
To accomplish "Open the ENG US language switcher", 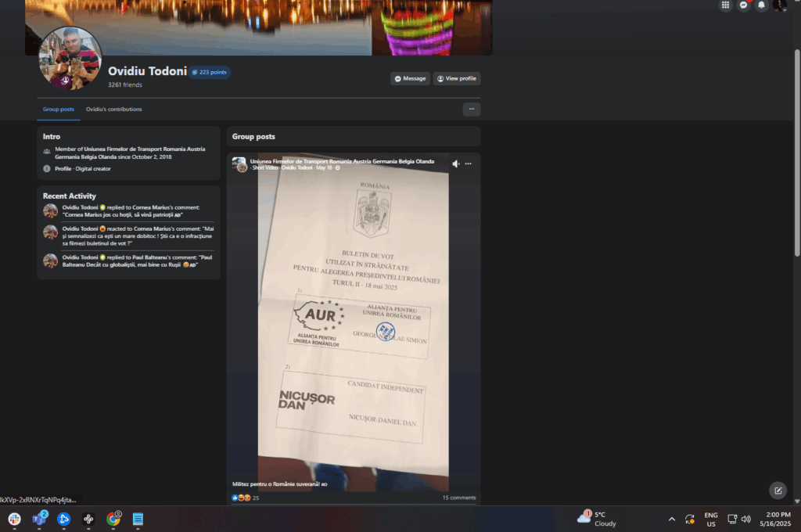I will [710, 519].
